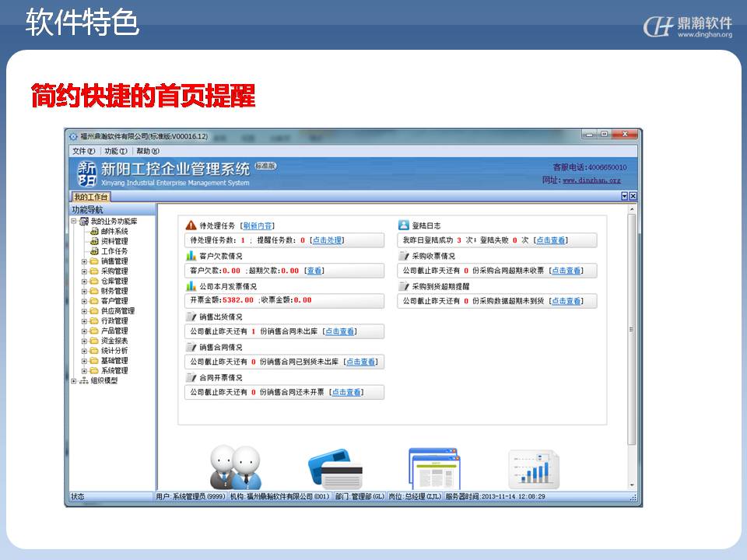Viewport: 747px width, 560px height.
Task: Click the 用户:系统管理员(9999) status bar entry
Action: click(191, 497)
